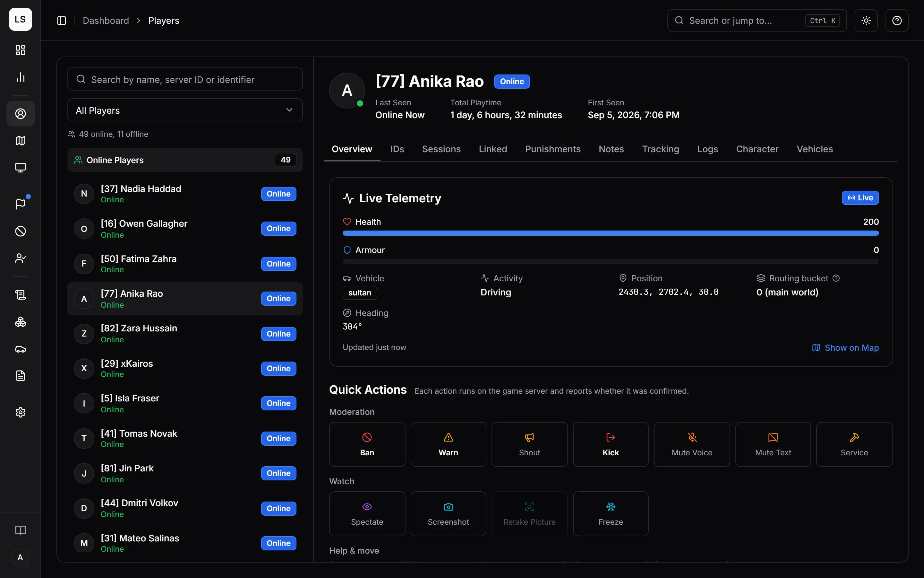This screenshot has width=924, height=578.
Task: Select player [81] Jin Park
Action: click(185, 473)
